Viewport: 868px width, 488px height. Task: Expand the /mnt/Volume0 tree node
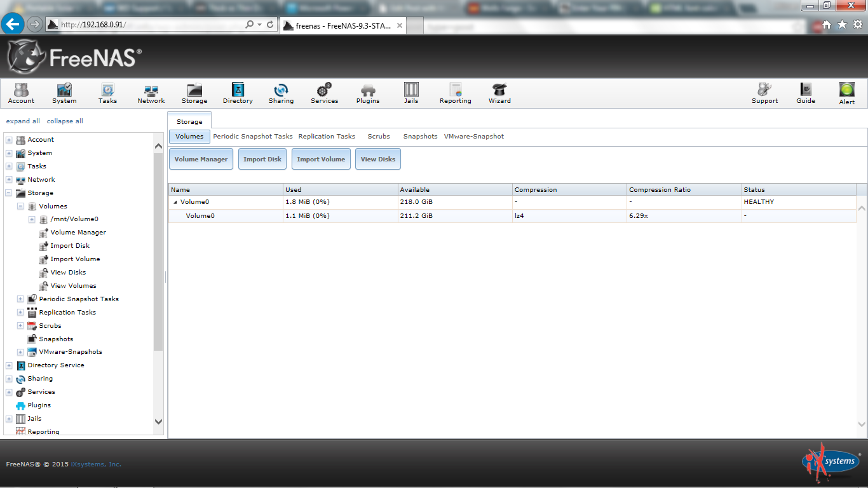tap(32, 219)
